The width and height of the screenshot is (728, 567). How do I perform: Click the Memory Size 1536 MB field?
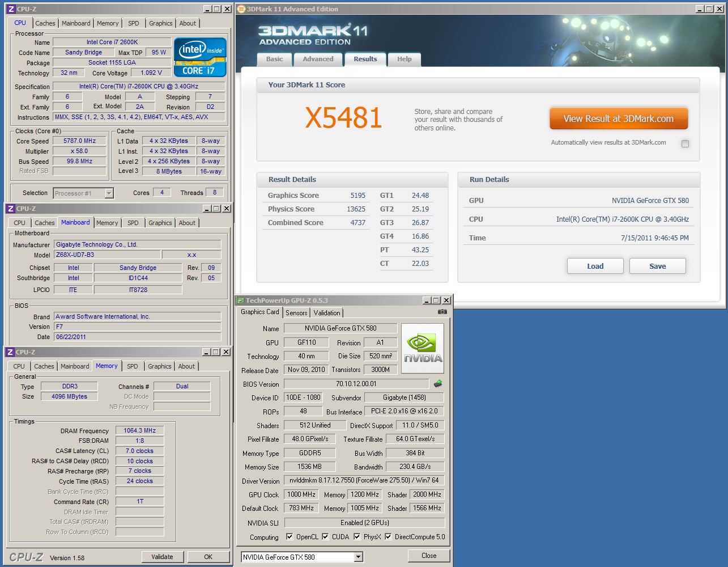(309, 467)
